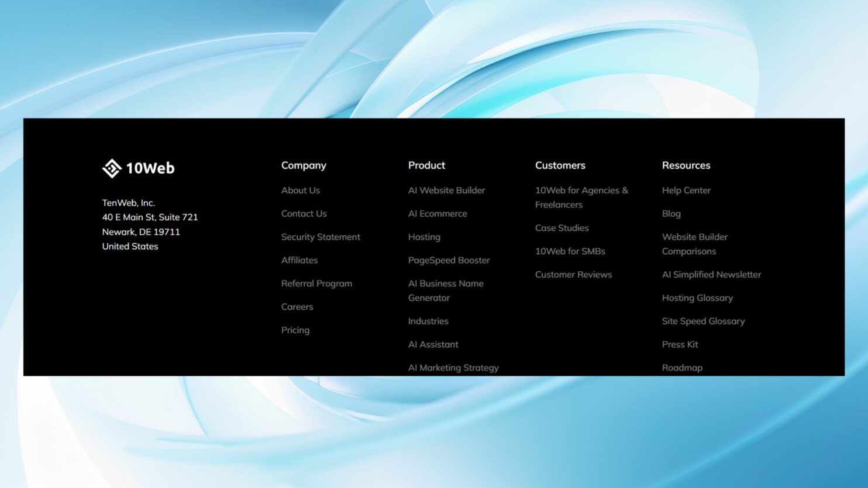Open the AI Assistant page
The image size is (868, 488).
tap(433, 344)
